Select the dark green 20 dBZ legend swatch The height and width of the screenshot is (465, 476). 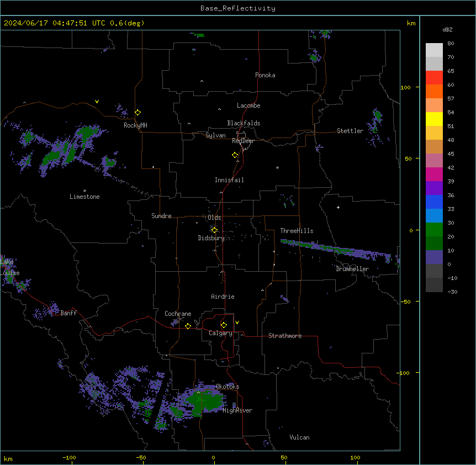434,244
